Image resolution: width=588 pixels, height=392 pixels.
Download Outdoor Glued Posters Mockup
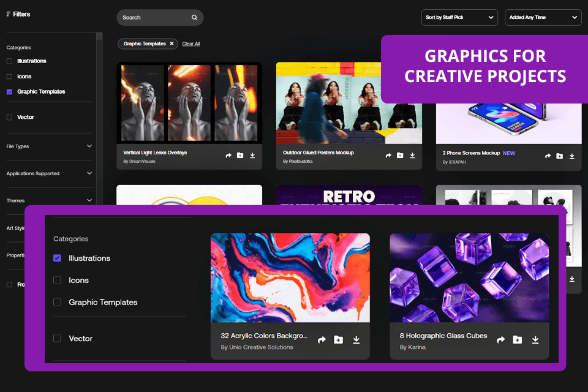[x=412, y=156]
